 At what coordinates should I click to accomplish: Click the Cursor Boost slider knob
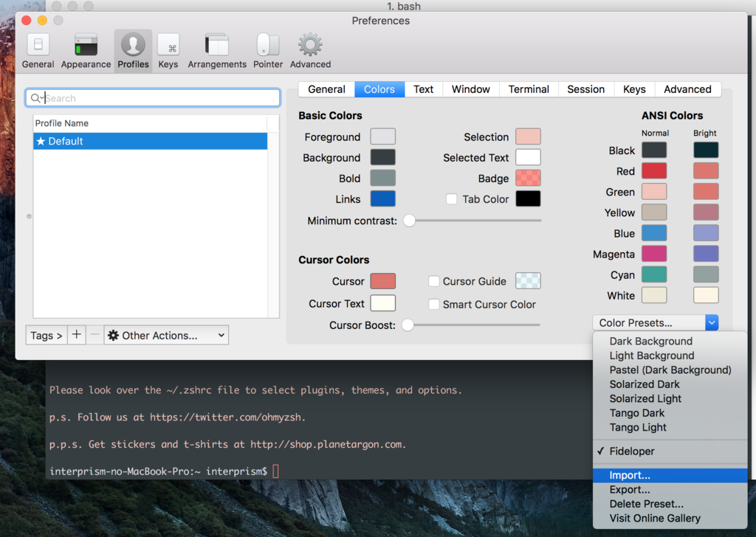click(x=408, y=325)
